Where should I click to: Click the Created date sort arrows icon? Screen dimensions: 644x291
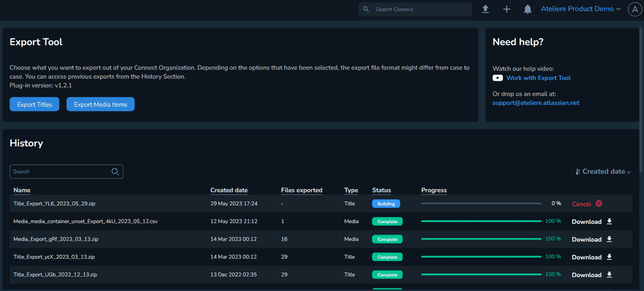(x=577, y=172)
